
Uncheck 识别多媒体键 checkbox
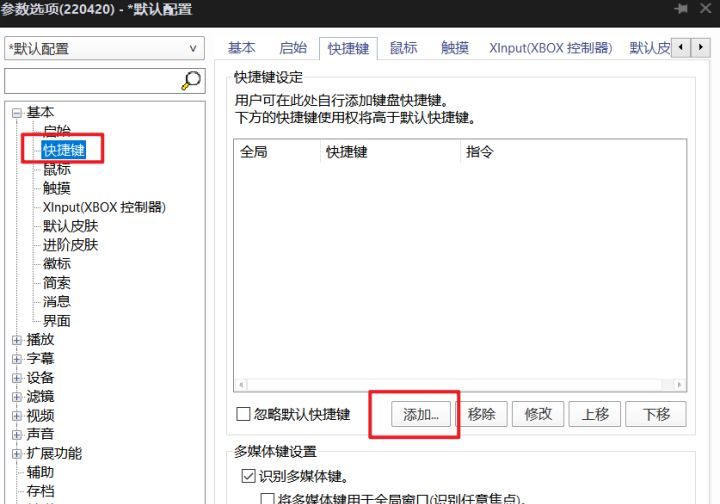coord(248,476)
